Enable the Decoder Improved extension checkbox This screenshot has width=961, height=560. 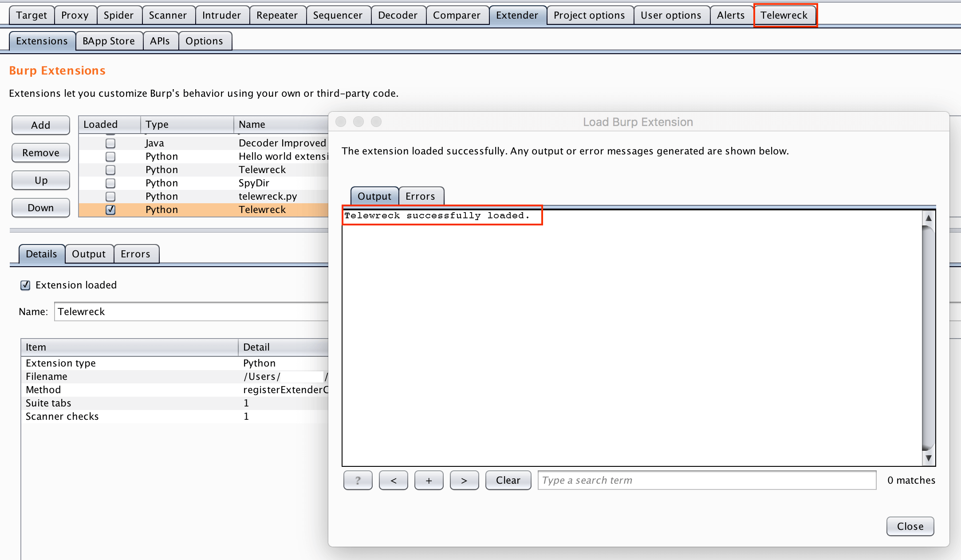[x=110, y=143]
